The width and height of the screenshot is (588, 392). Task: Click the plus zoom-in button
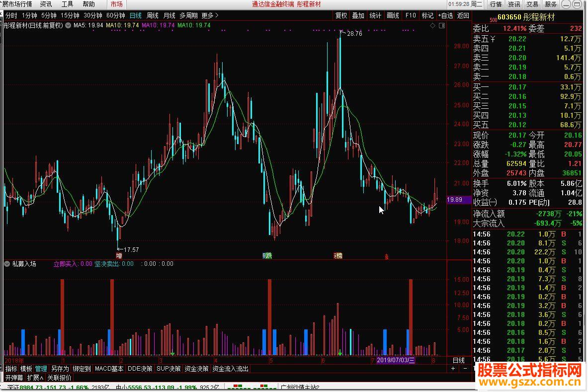click(x=453, y=368)
